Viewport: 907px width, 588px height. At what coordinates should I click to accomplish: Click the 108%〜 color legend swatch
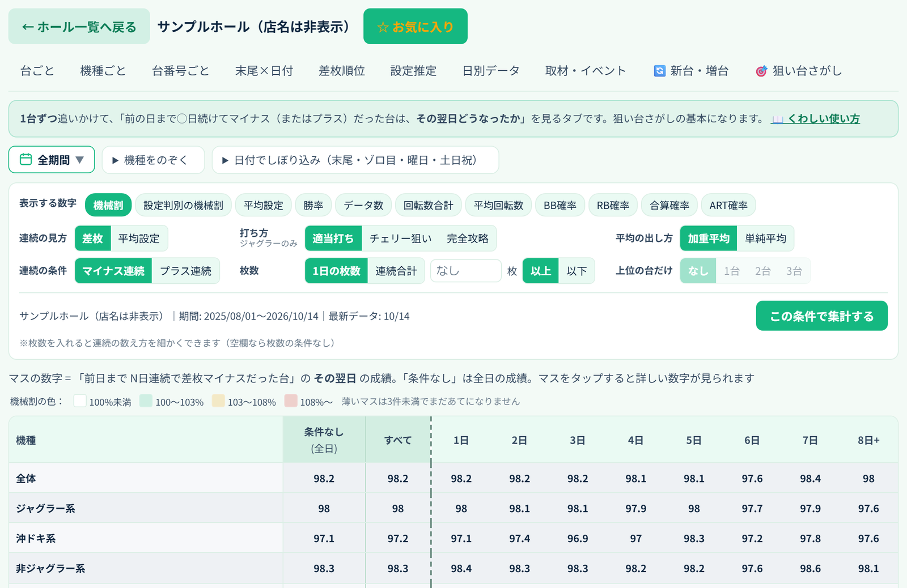coord(291,400)
